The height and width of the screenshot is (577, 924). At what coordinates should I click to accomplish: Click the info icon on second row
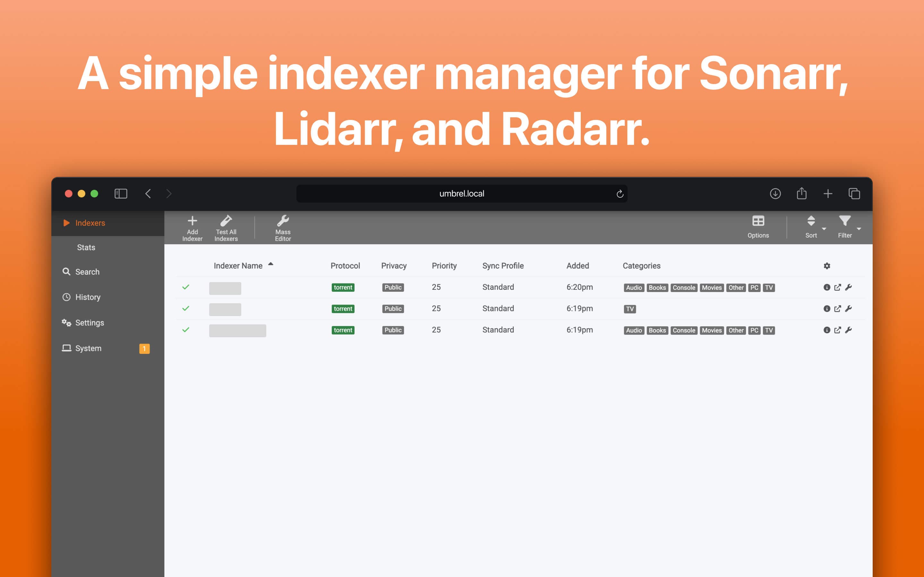[826, 309]
